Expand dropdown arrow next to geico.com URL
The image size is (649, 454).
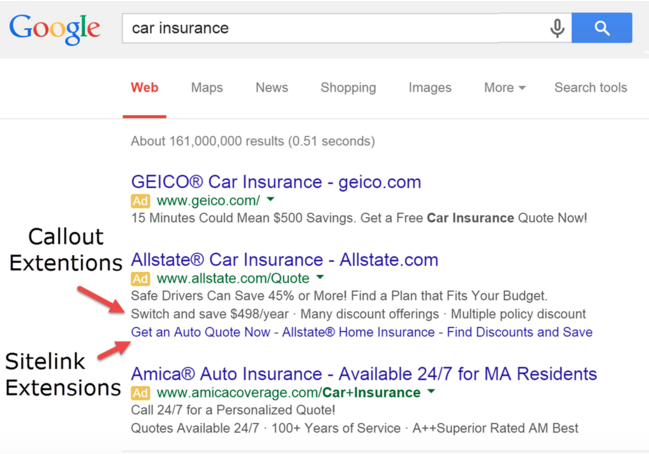coord(270,199)
